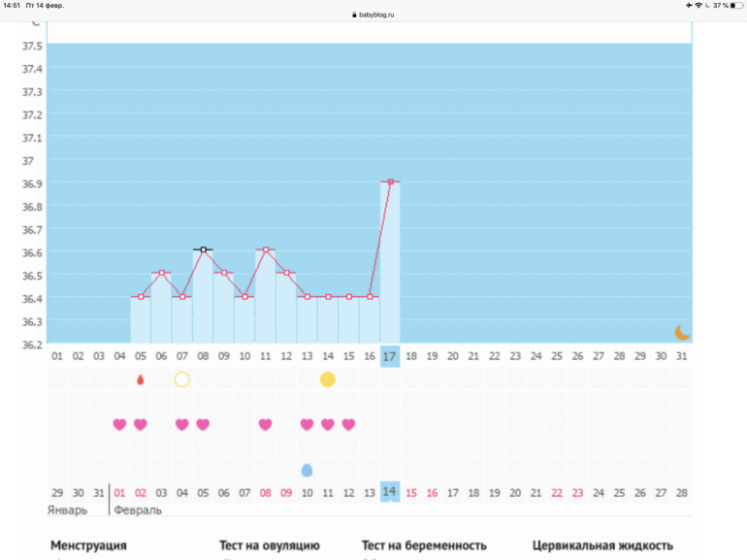Click the orange crescent moon icon
The height and width of the screenshot is (560, 747).
682,332
